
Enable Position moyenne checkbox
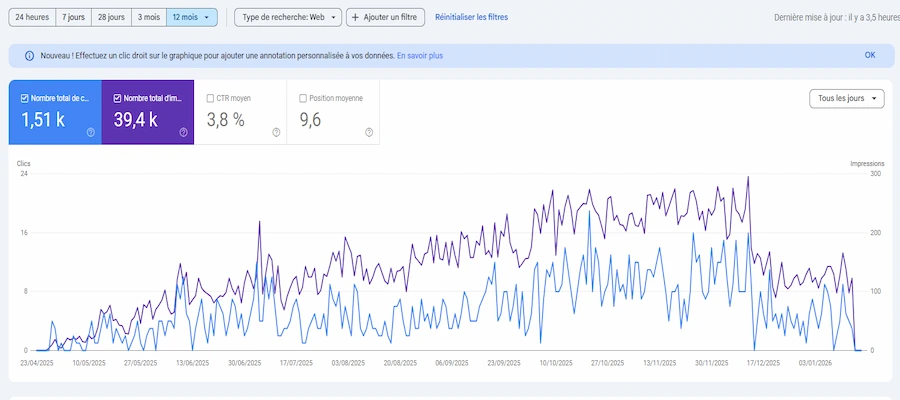pos(303,98)
